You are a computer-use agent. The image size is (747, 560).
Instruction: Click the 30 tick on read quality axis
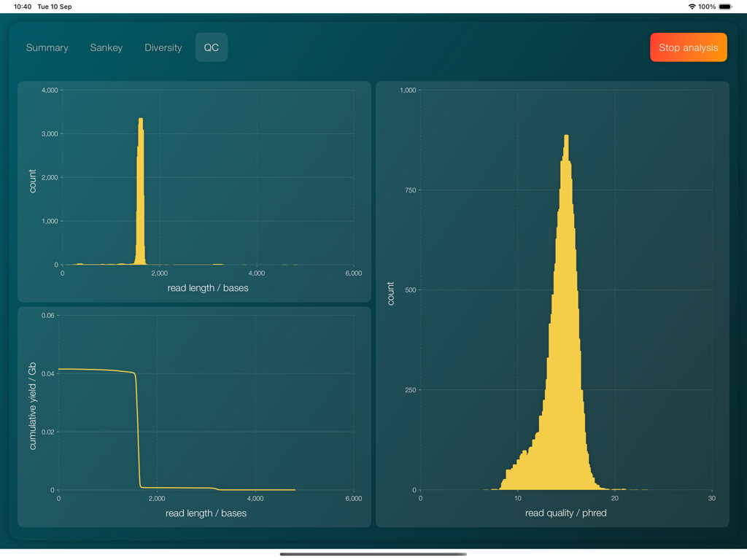[711, 499]
